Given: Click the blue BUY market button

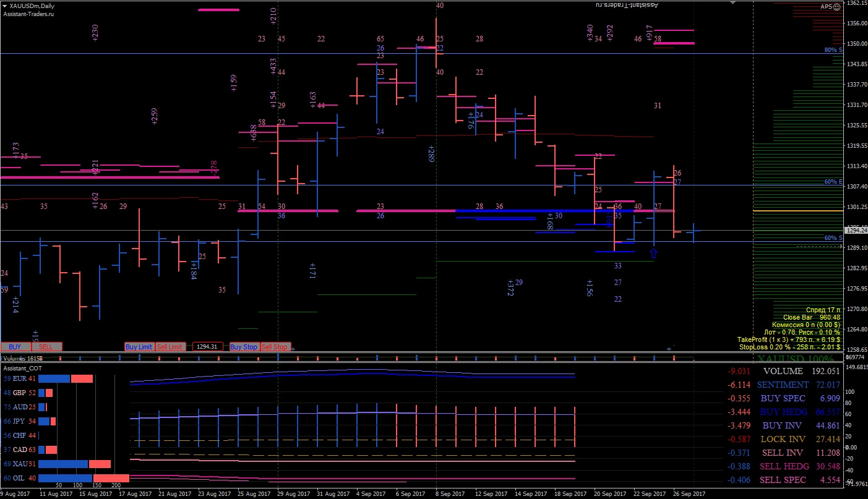Looking at the screenshot, I should click(x=15, y=347).
